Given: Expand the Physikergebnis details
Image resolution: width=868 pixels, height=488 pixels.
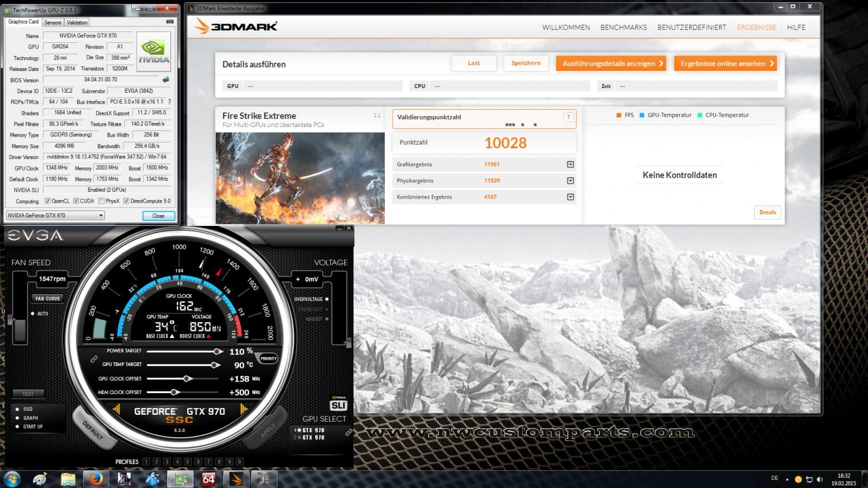Looking at the screenshot, I should point(570,181).
